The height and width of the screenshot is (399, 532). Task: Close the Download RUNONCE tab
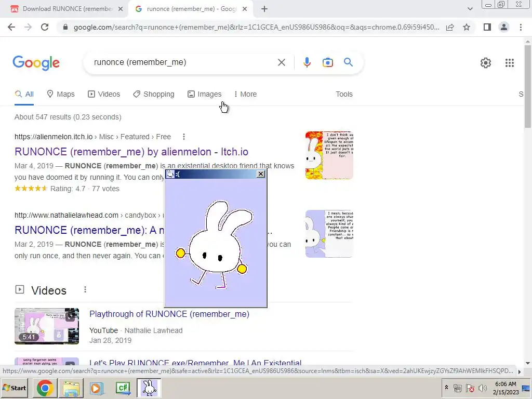coord(121,9)
